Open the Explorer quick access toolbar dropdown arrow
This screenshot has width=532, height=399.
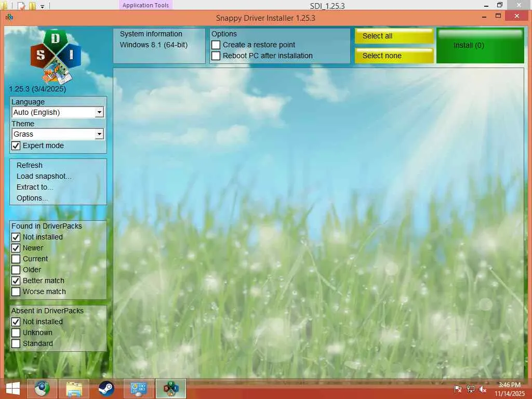pyautogui.click(x=43, y=6)
